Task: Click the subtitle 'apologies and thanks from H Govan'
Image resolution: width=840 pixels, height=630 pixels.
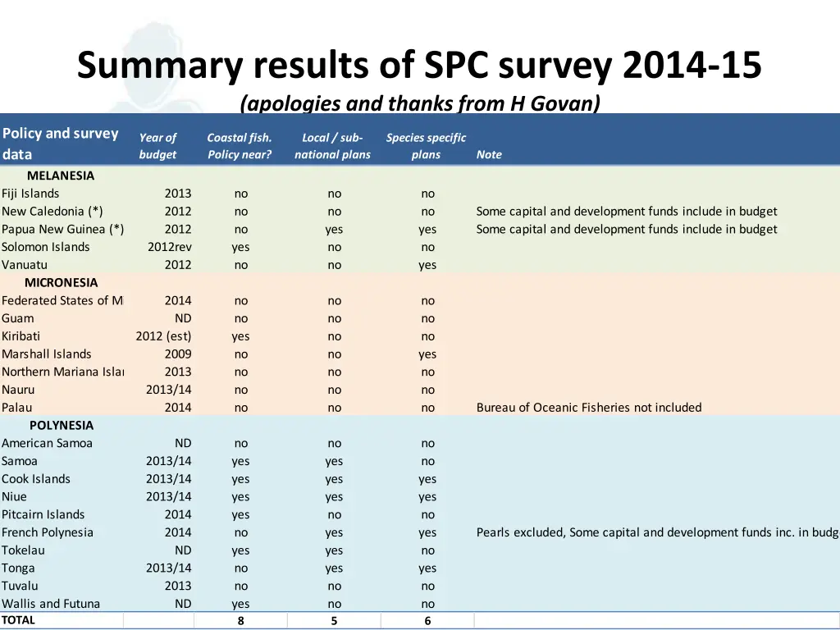Action: 420,103
